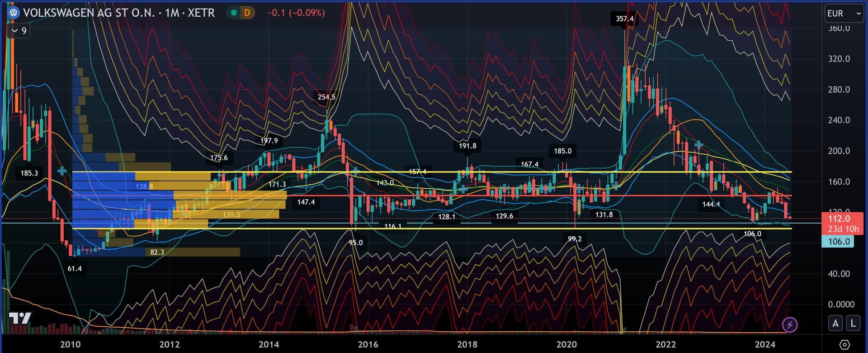
Task: Click the 128.1 pivot label
Action: point(447,217)
